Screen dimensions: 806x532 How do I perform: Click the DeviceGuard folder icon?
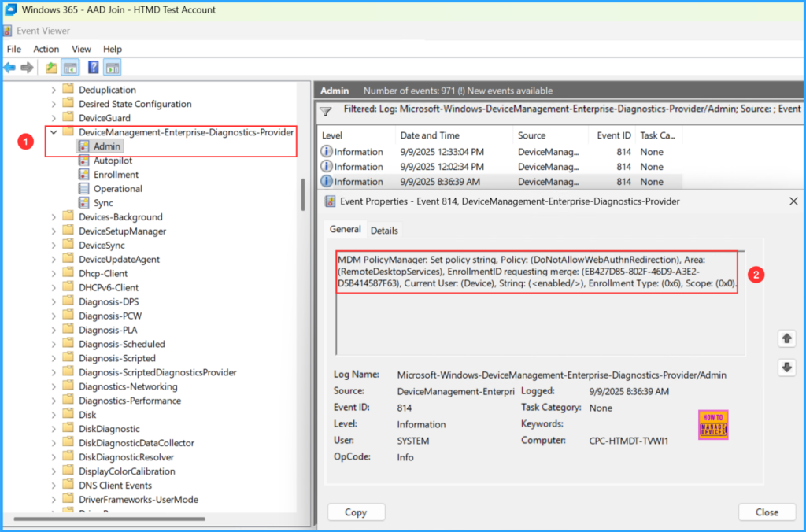tap(68, 118)
